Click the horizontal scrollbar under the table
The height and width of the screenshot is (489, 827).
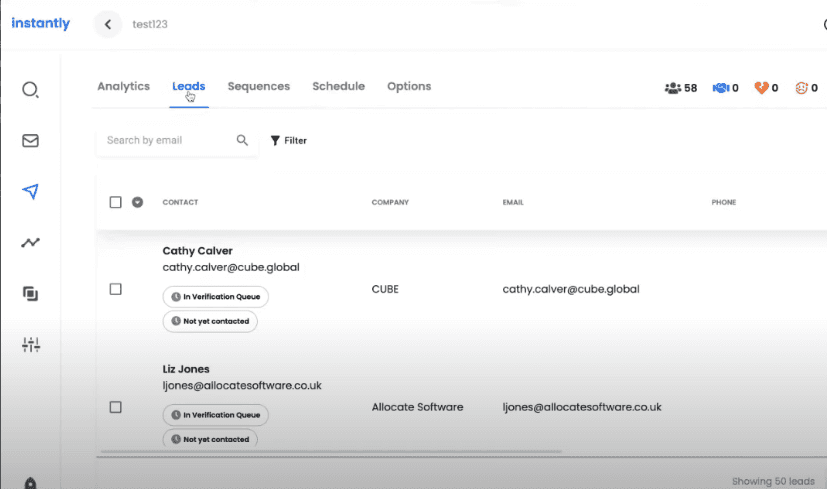click(331, 452)
